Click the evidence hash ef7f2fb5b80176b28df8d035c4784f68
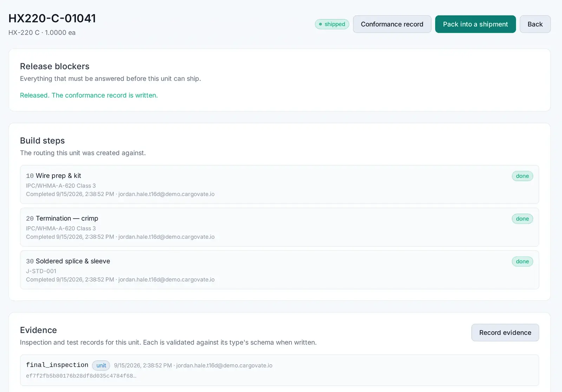562x392 pixels. tap(81, 376)
